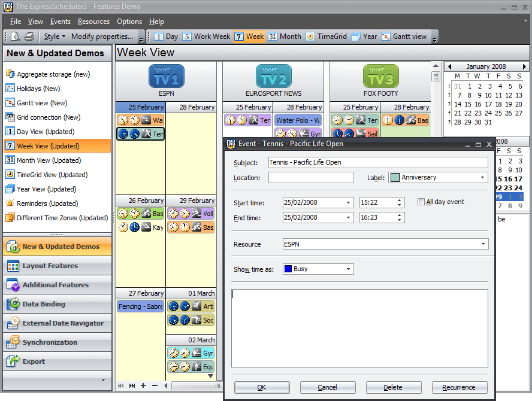Click the Print toolbar icon
Viewport: 532px width, 401px height.
[29, 37]
